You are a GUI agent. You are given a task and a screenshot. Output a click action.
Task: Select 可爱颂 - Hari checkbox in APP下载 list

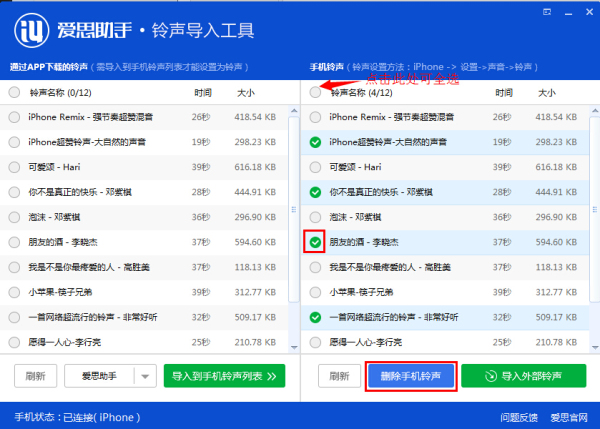[14, 166]
